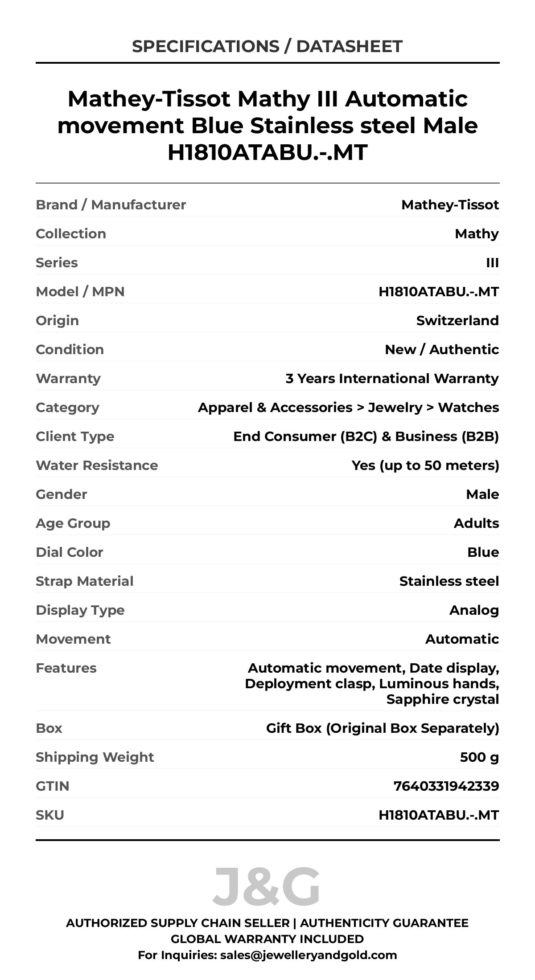Viewport: 535px width, 980px height.
Task: Click the Model / MPN value H1810ATABU.-.MT
Action: point(439,292)
